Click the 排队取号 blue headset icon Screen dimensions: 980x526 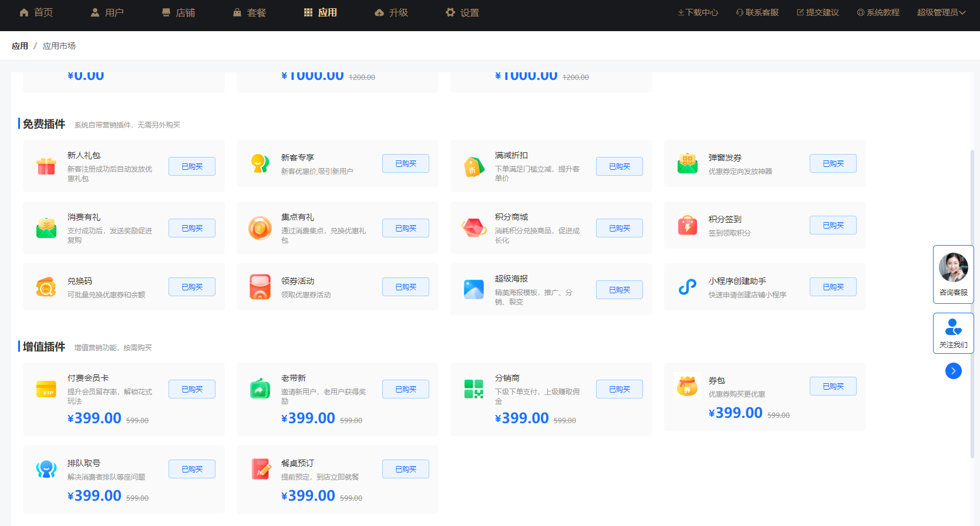(x=46, y=469)
